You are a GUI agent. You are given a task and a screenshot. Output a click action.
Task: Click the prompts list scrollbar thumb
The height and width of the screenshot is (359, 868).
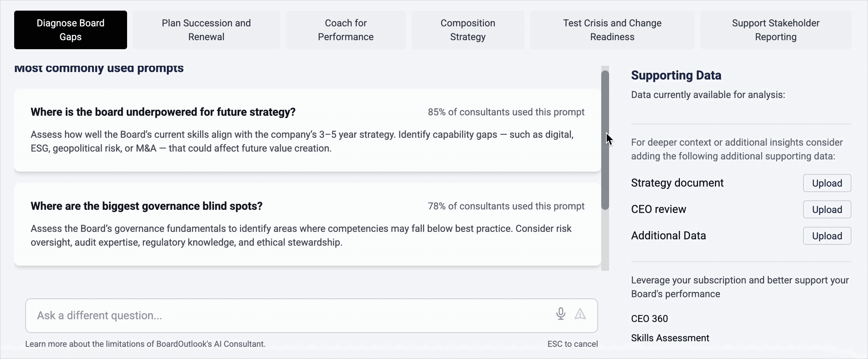point(605,140)
